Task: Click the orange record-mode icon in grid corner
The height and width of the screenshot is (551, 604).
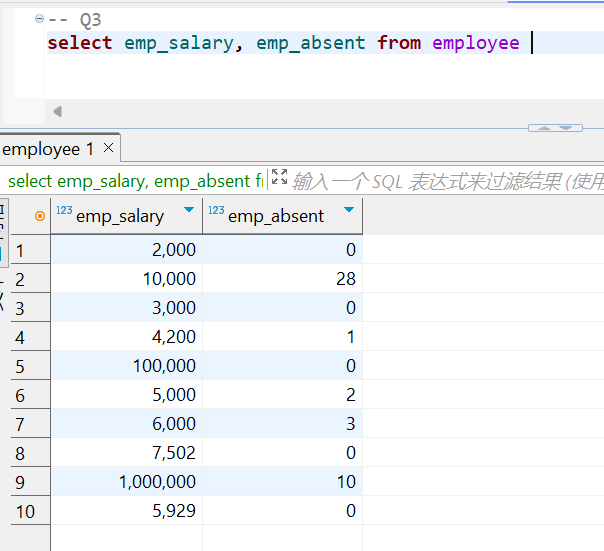Action: click(x=40, y=215)
